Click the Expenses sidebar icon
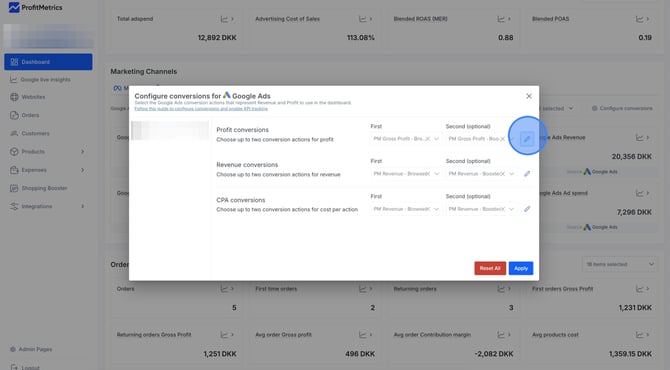The height and width of the screenshot is (370, 670). 14,170
